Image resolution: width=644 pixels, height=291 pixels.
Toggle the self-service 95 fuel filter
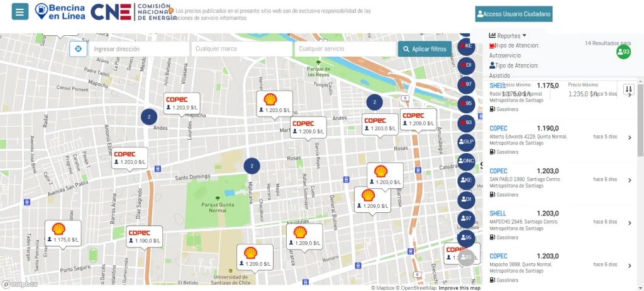[x=465, y=103]
